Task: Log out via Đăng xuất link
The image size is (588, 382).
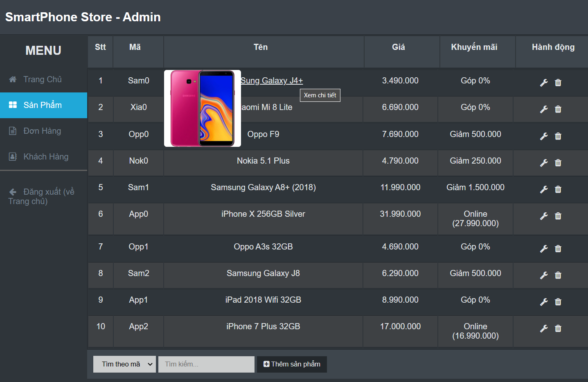Action: [41, 196]
